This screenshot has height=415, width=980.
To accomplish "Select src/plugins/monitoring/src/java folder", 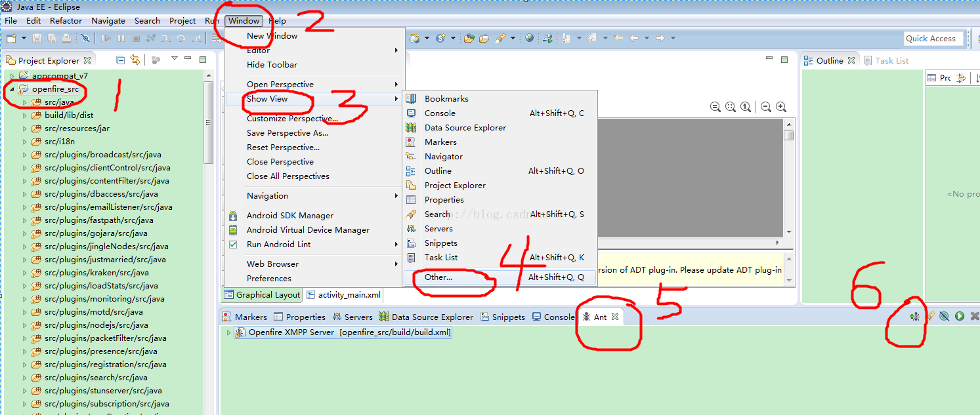I will (104, 299).
